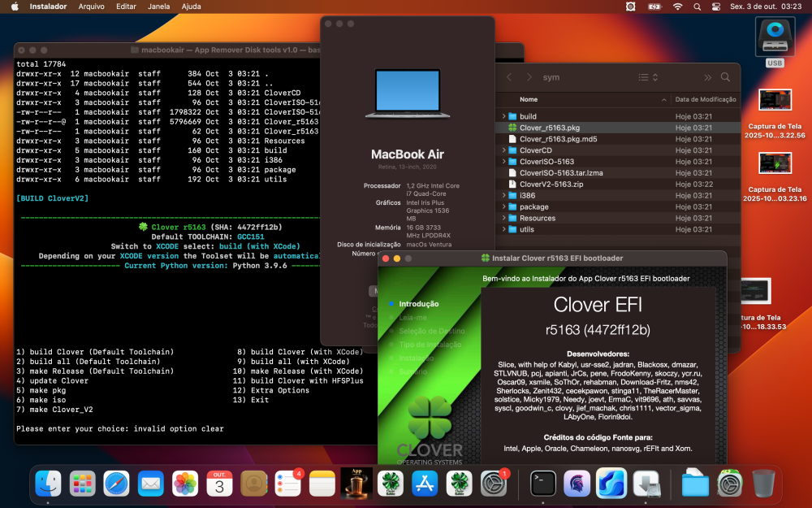This screenshot has width=812, height=508.
Task: Click Finder search magnifier icon
Action: pyautogui.click(x=725, y=77)
